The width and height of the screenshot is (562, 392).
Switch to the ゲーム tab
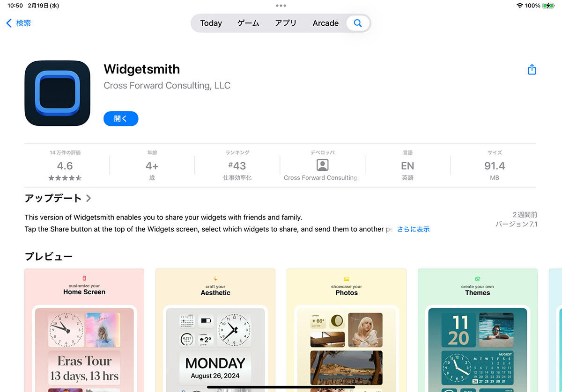pyautogui.click(x=248, y=23)
